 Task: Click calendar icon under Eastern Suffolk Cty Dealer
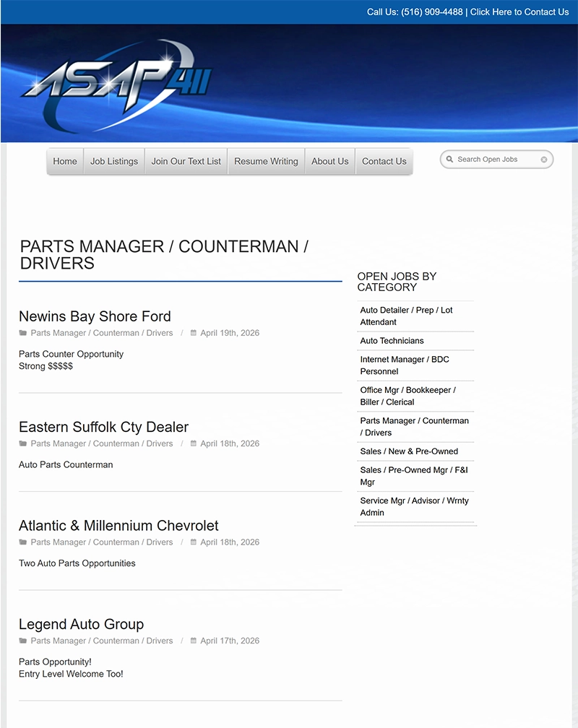(x=194, y=443)
